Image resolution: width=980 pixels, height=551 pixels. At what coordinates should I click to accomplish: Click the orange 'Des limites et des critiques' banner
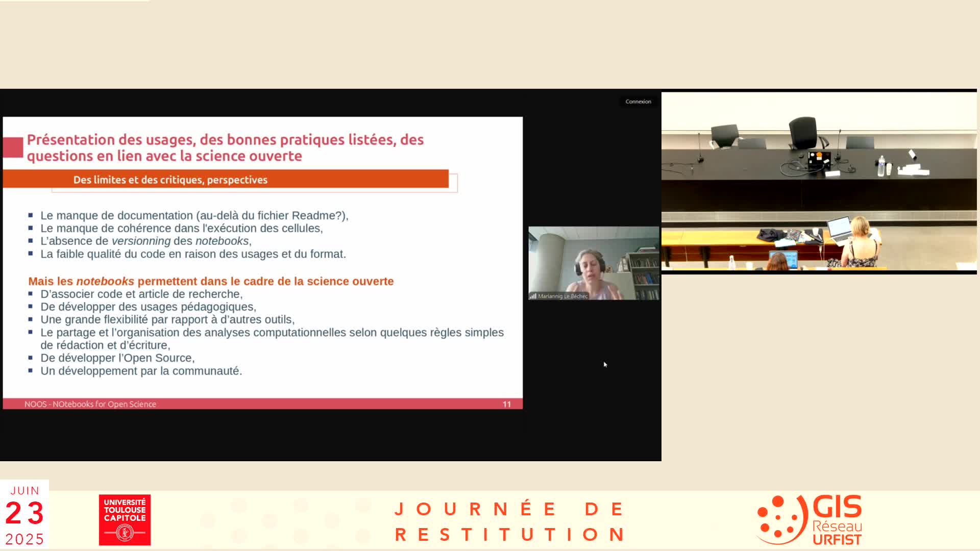pyautogui.click(x=226, y=180)
